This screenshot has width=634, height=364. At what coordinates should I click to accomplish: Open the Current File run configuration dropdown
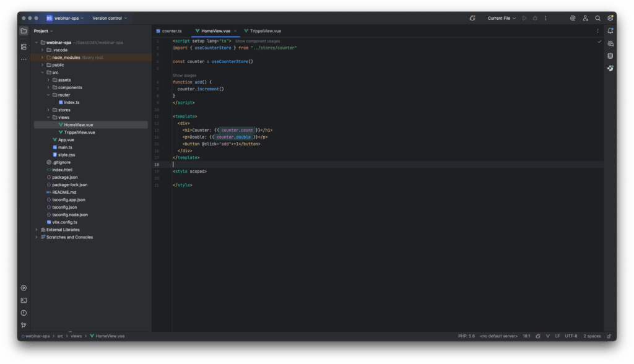coord(502,19)
